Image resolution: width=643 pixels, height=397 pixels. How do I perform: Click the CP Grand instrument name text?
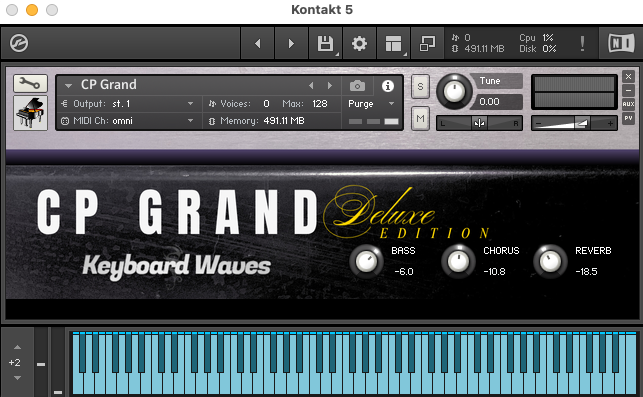109,84
